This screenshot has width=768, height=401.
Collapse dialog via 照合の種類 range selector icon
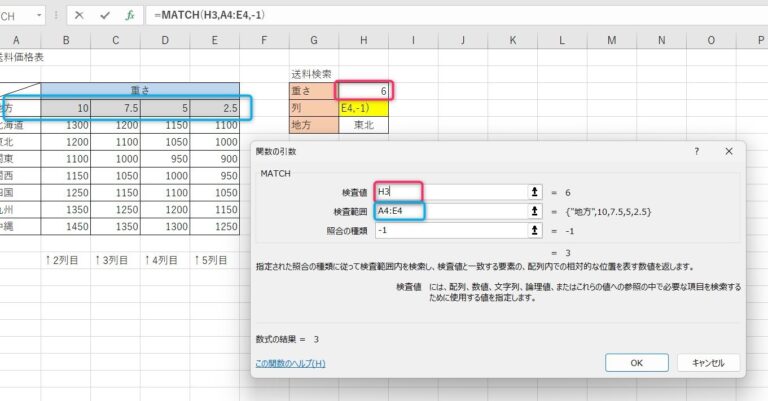534,230
